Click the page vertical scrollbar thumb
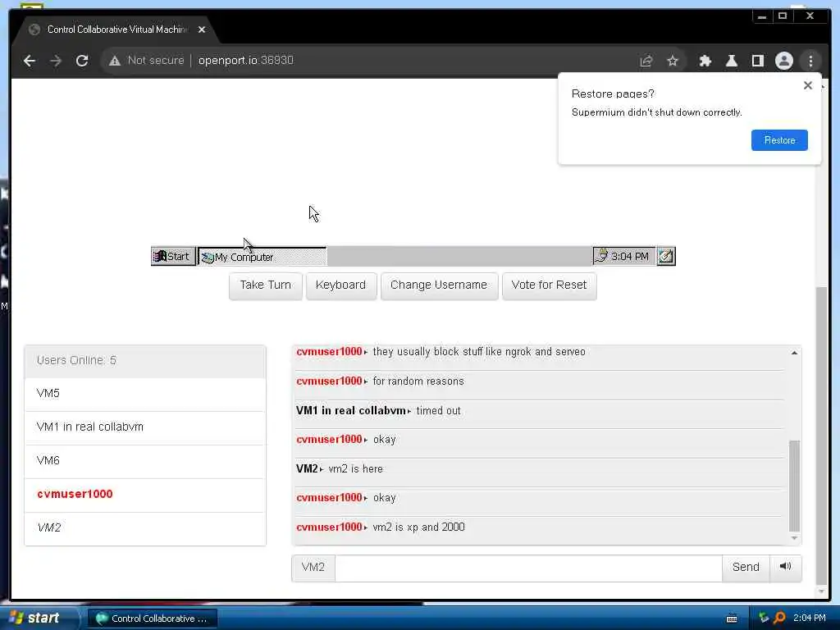This screenshot has height=630, width=840. [x=820, y=435]
